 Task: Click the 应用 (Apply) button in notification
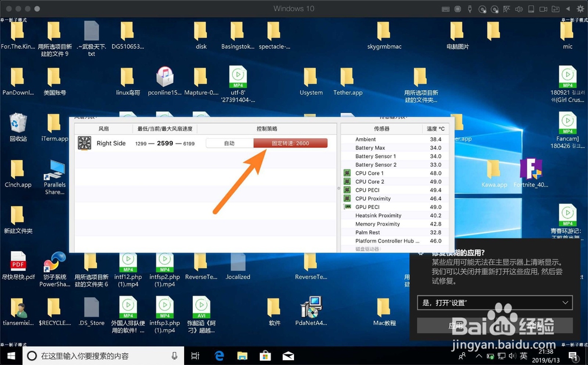pos(455,326)
